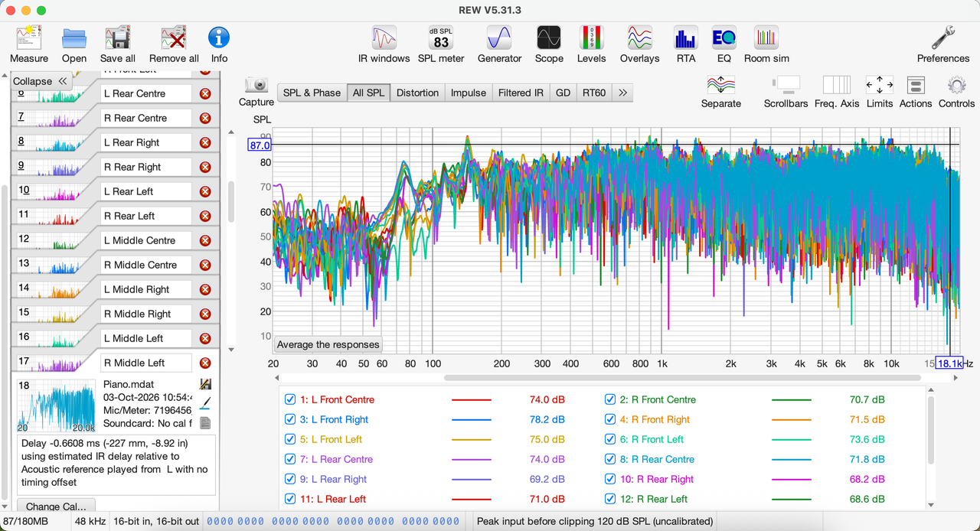Select the measurement 18 thumbnail graph
This screenshot has height=531, width=980.
point(57,406)
